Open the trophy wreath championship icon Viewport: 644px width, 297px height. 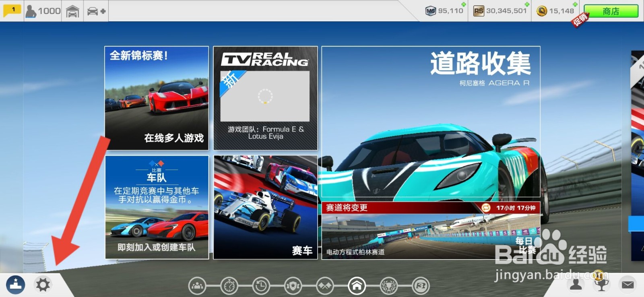(x=389, y=286)
